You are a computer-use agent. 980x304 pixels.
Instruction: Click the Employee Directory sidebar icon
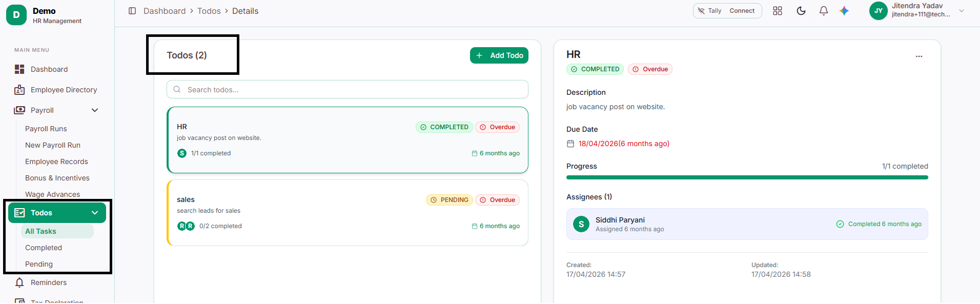pyautogui.click(x=19, y=90)
